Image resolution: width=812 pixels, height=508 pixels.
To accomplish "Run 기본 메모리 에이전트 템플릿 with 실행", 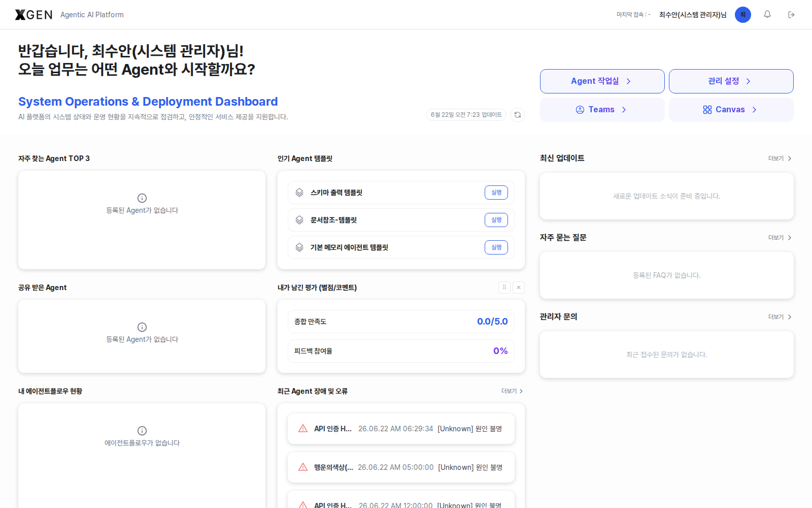I will point(496,247).
